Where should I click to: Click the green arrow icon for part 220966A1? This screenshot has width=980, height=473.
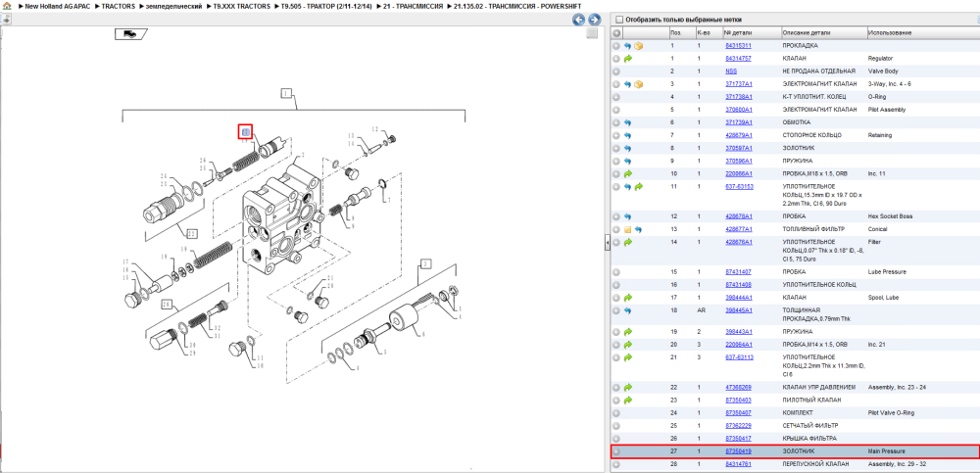point(628,173)
